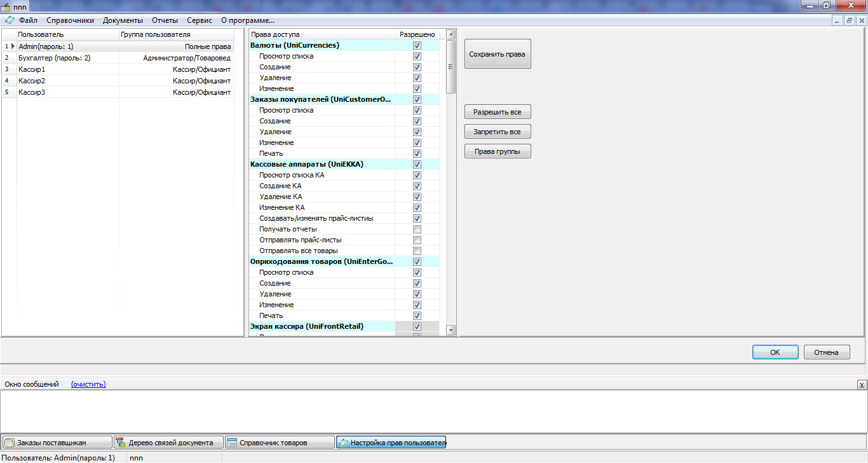Screen dimensions: 868x463
Task: Click the Дерево связей документа tab icon
Action: click(121, 442)
